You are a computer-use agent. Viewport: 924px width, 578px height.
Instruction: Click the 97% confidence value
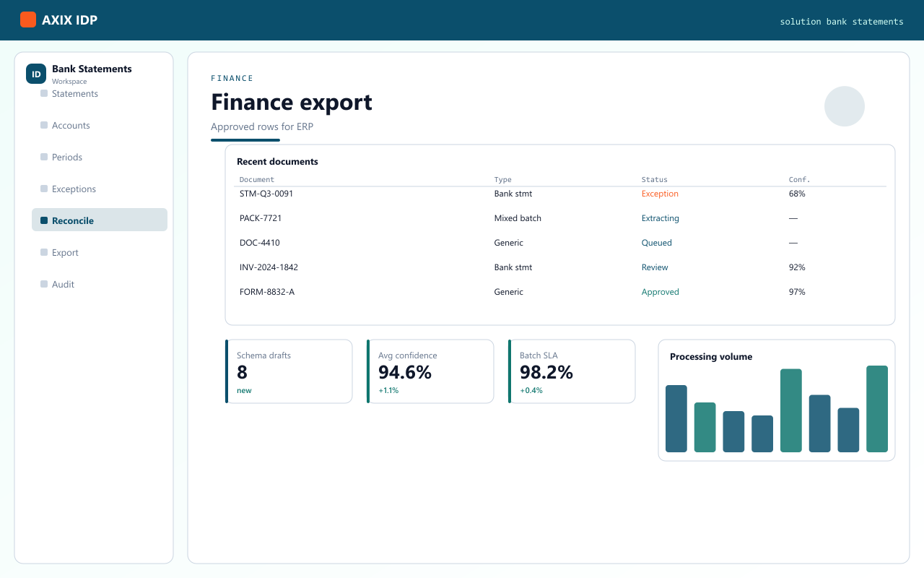click(x=797, y=292)
